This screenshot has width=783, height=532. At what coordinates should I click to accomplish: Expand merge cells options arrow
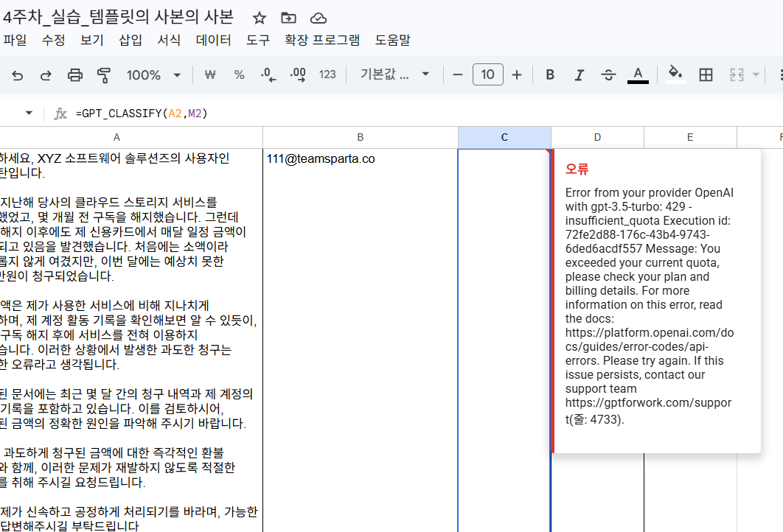point(756,75)
